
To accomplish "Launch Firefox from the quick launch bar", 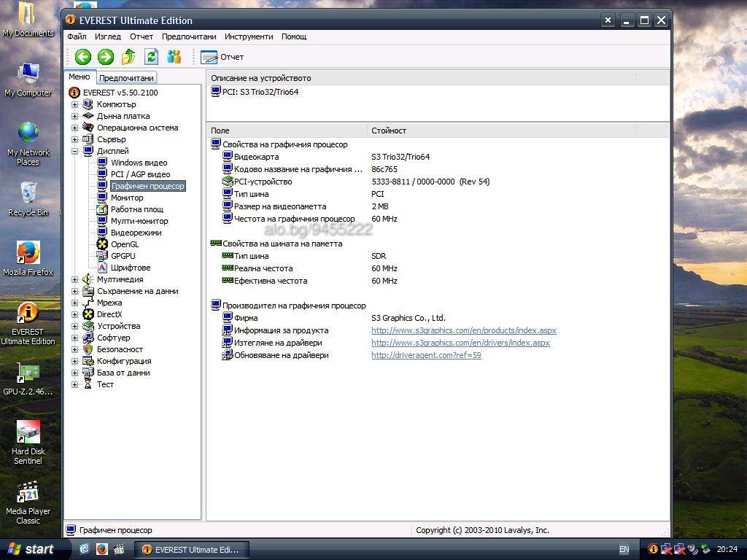I will [x=102, y=550].
